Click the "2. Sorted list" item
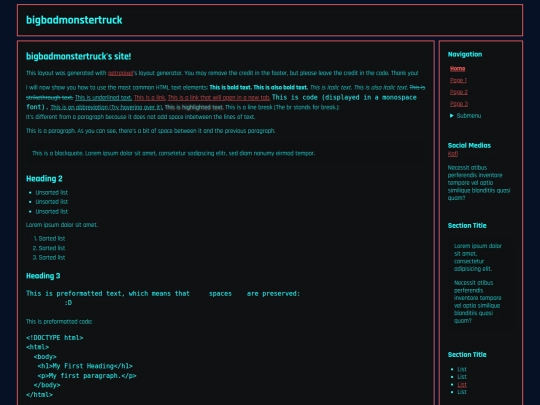Screen dimensions: 540x405 (x=49, y=248)
